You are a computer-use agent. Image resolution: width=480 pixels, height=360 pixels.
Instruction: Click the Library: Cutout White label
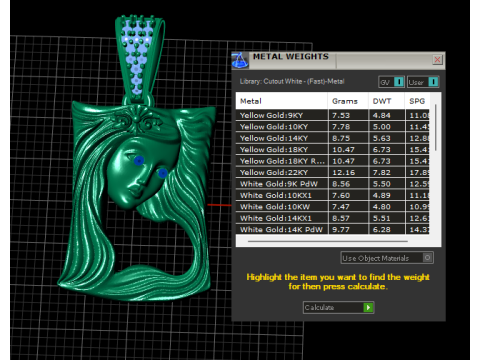tap(292, 81)
